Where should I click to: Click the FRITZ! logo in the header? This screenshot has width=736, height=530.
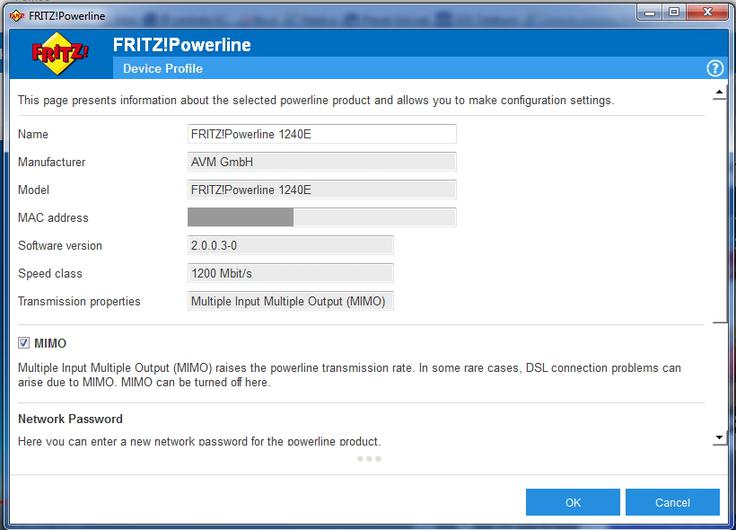(59, 54)
